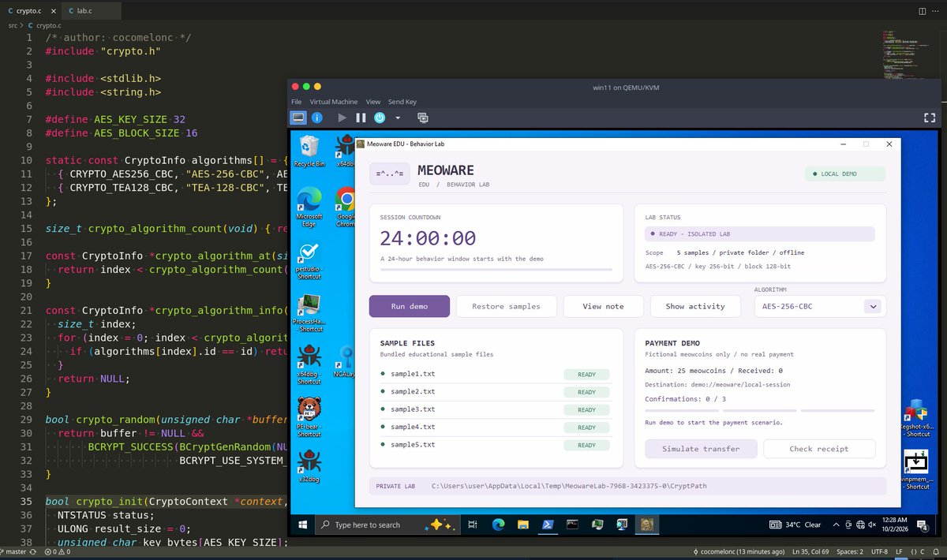Click the taskbar clock showing 12:28 AM
947x560 pixels.
coord(894,525)
